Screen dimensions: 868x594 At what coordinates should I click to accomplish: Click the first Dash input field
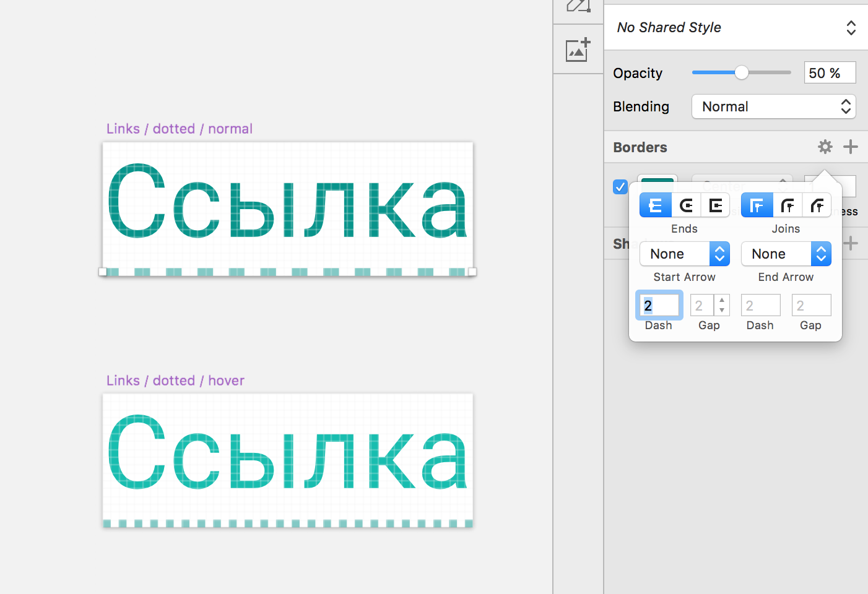[659, 305]
